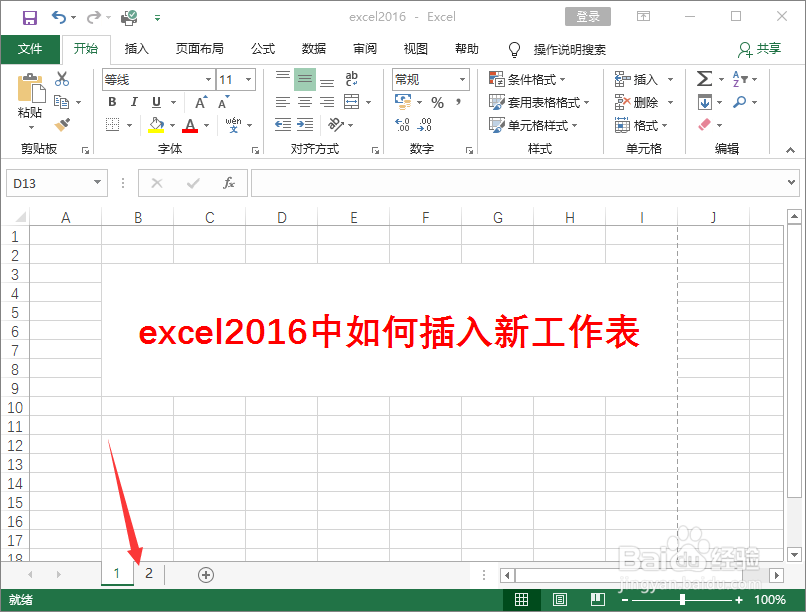Screen dimensions: 806x612
Task: Switch to Page Break Preview in status bar
Action: [597, 599]
